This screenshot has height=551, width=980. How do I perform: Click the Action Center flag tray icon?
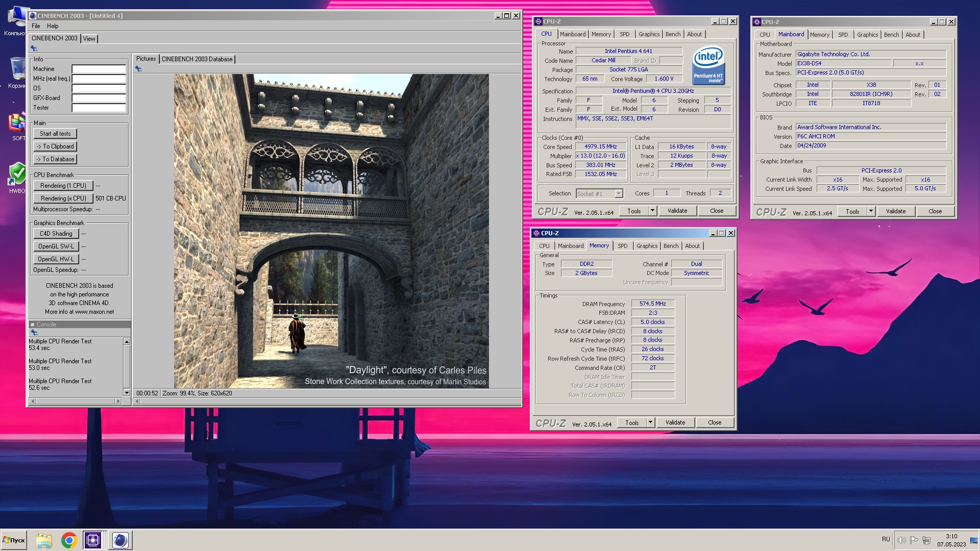(x=914, y=540)
